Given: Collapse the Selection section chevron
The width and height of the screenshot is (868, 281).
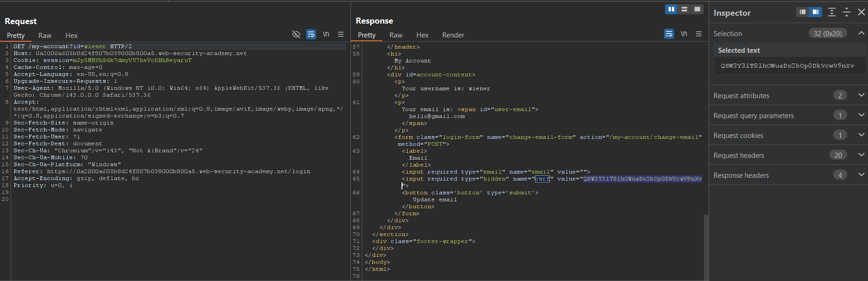Looking at the screenshot, I should point(861,33).
